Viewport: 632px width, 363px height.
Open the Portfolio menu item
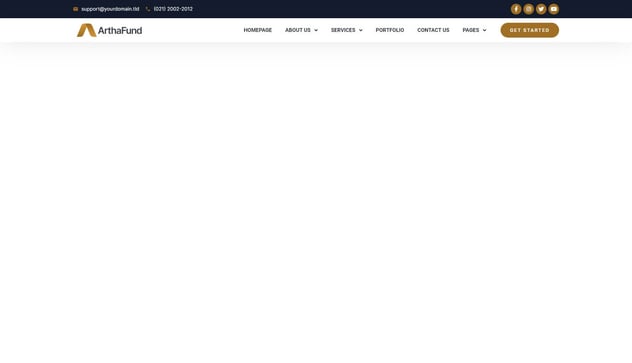click(x=390, y=30)
